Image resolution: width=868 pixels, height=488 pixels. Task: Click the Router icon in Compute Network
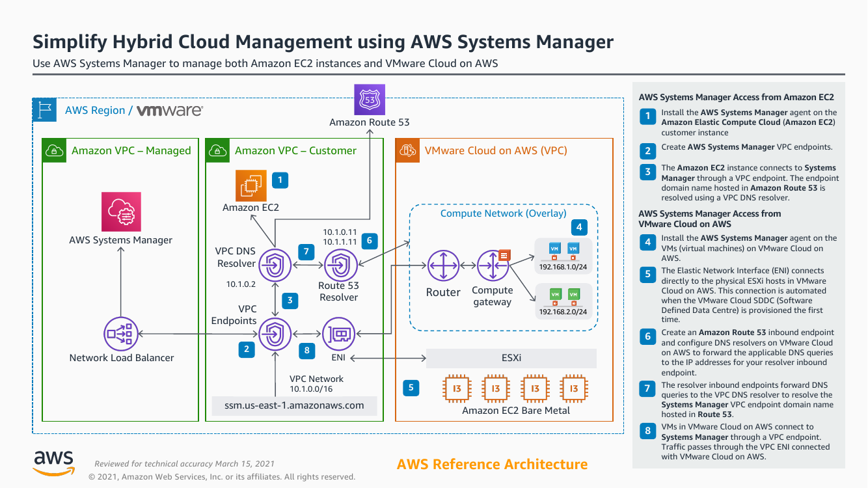coord(443,266)
